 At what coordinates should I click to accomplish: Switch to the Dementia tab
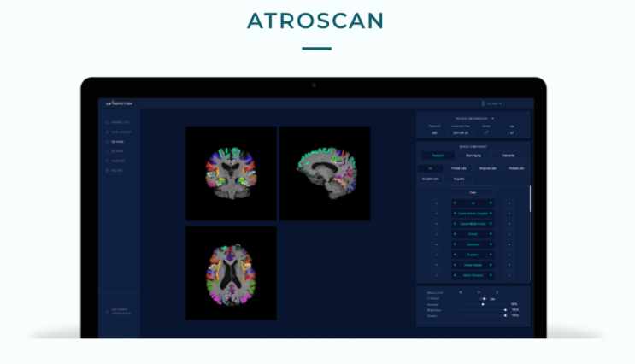509,156
